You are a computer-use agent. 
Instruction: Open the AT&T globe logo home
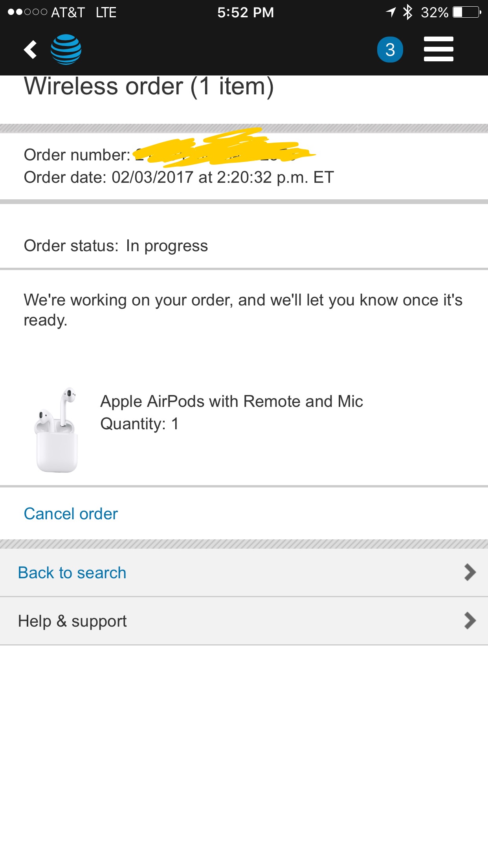(66, 50)
